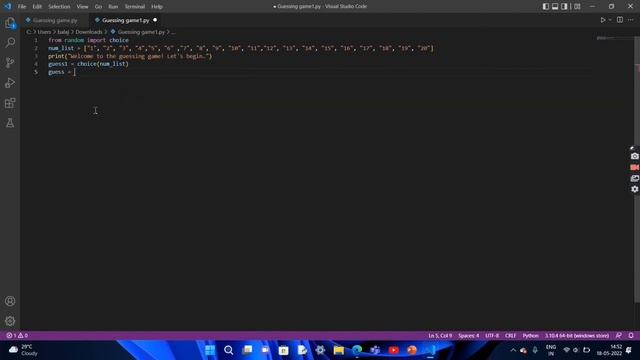This screenshot has height=360, width=640.
Task: Change indentation via Spaces: 4
Action: click(x=469, y=336)
